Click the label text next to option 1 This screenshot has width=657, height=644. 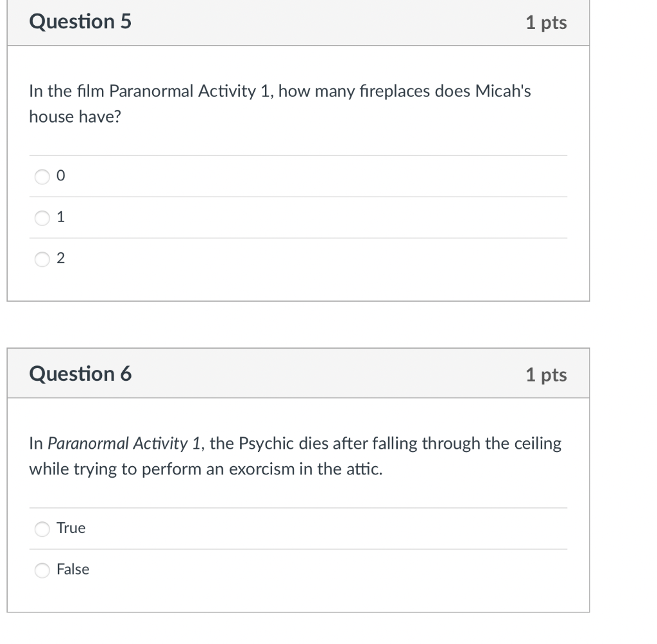[60, 216]
